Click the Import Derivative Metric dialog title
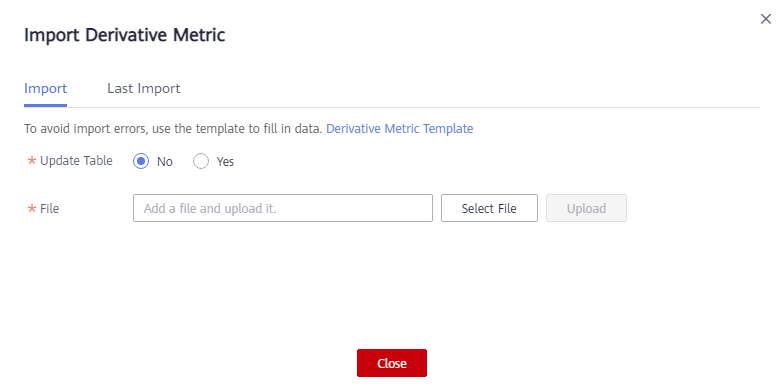Image resolution: width=781 pixels, height=385 pixels. (x=125, y=35)
